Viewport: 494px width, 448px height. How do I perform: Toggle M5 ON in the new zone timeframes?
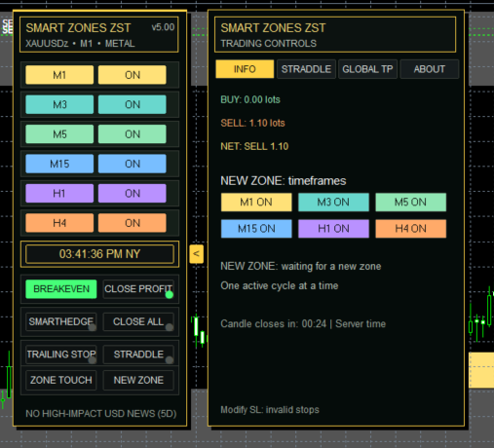[x=411, y=203]
